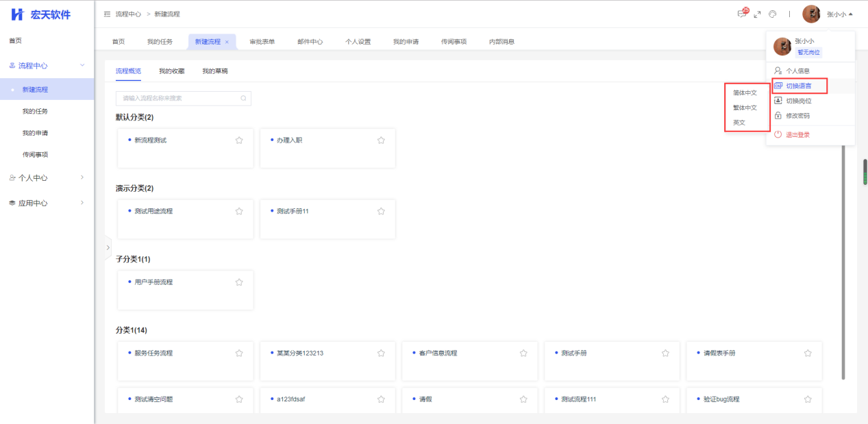
Task: Click the fullscreen expand arrows icon
Action: tap(757, 14)
